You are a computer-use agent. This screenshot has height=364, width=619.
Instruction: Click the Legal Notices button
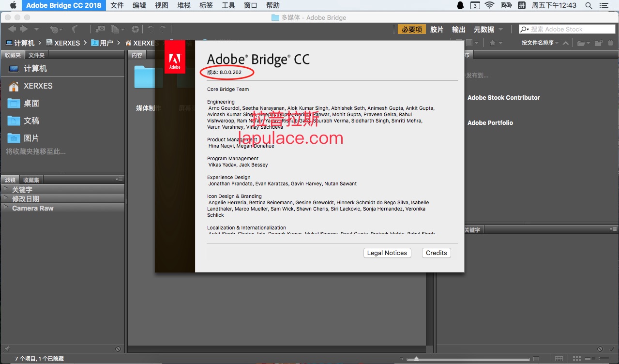(387, 253)
